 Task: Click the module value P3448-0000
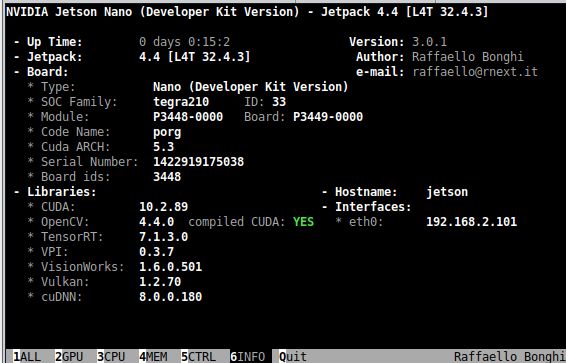point(188,117)
